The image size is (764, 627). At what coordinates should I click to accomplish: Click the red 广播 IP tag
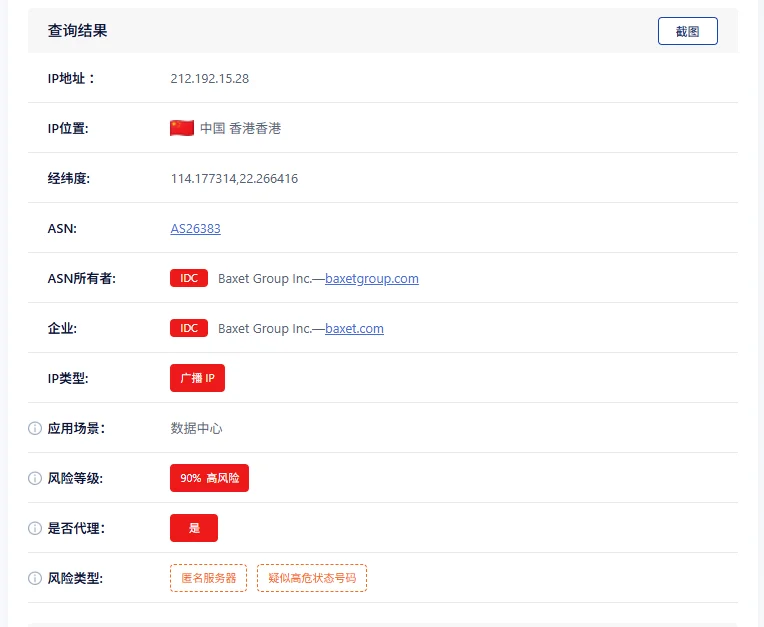197,378
